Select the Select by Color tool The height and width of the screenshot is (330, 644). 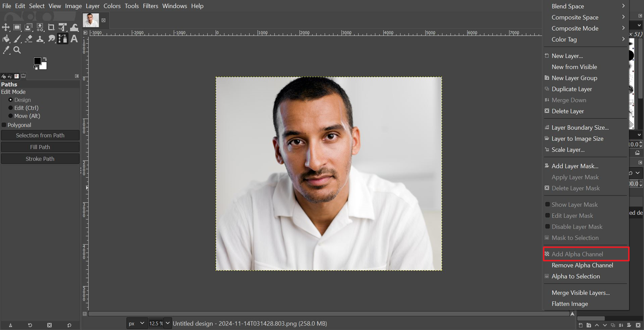[x=40, y=27]
